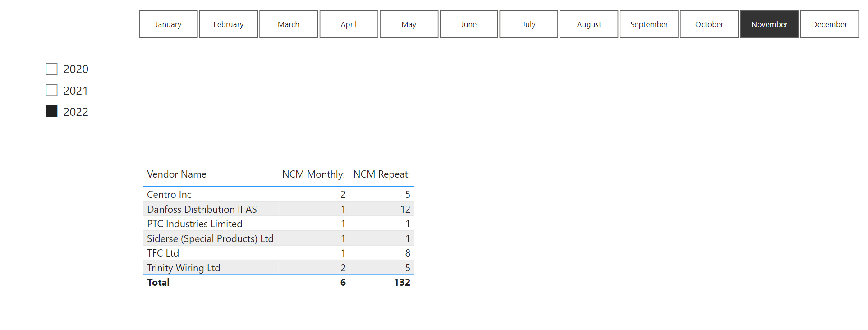Click the TFC Ltd vendor name

point(163,253)
